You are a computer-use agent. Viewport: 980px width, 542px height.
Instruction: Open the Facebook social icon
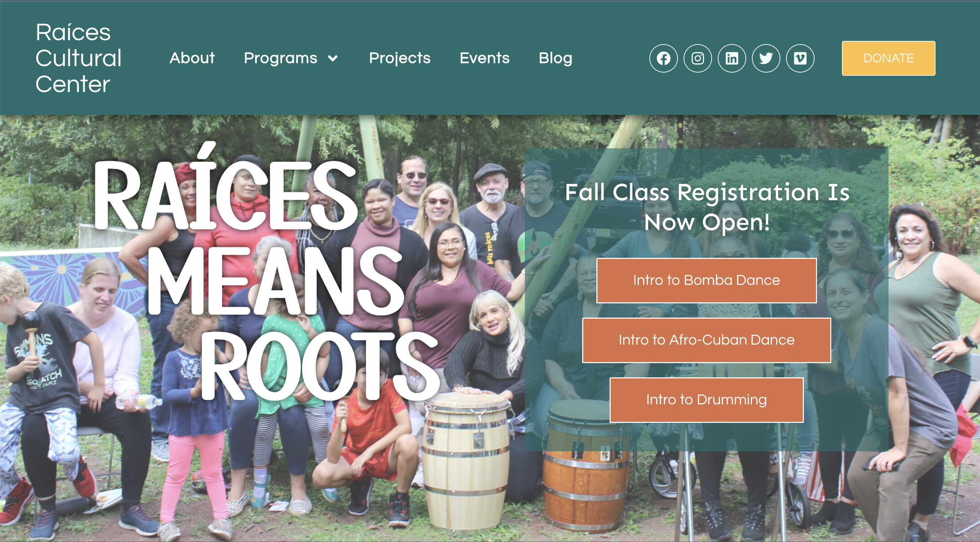pyautogui.click(x=664, y=58)
